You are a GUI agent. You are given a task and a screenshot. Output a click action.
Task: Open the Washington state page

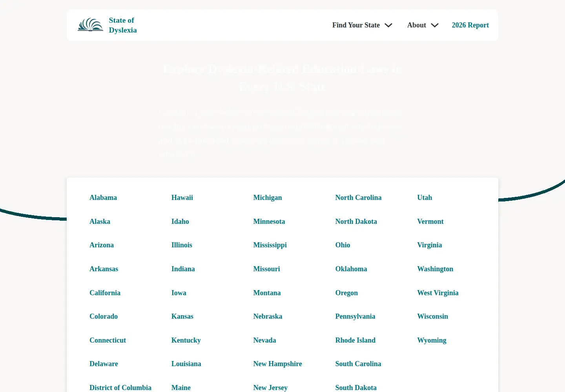coord(435,269)
